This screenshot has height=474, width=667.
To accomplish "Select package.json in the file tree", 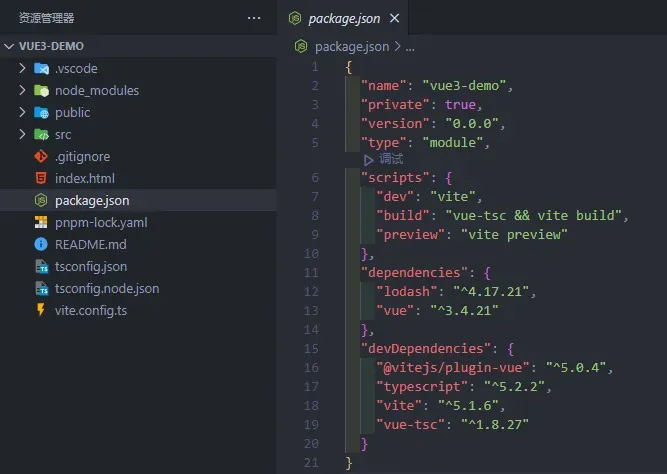I will (92, 201).
